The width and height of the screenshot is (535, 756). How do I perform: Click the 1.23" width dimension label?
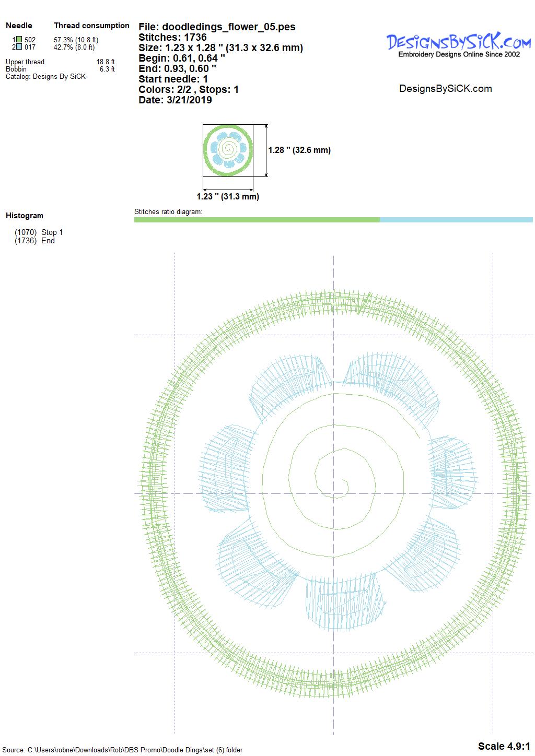point(228,197)
